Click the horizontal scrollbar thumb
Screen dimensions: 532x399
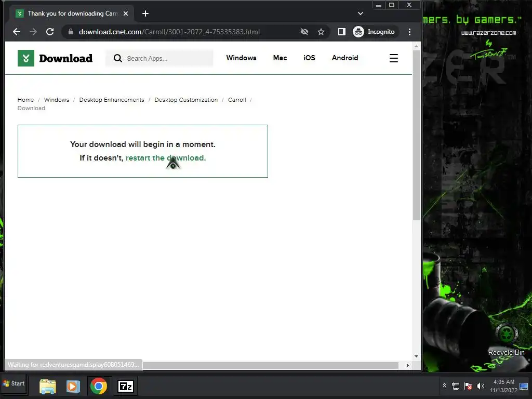270,365
